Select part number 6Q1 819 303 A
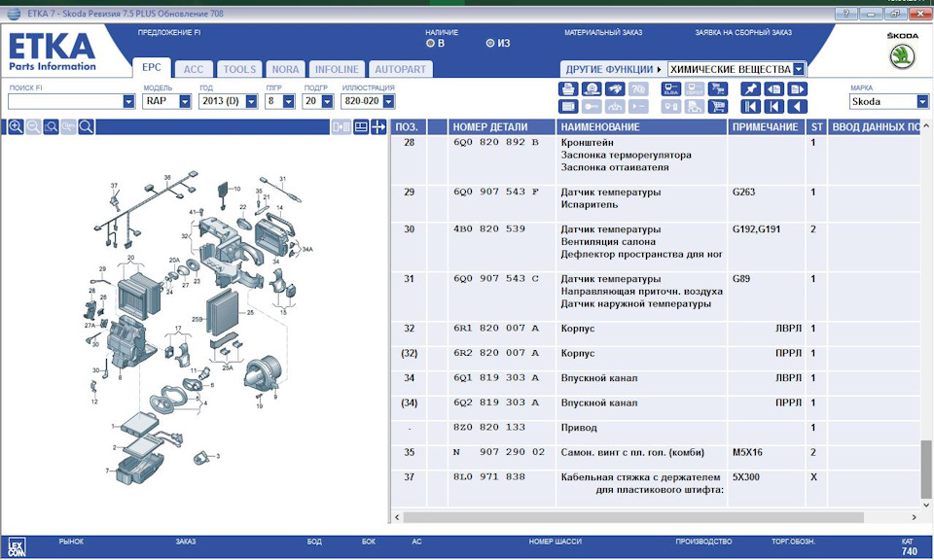 click(x=495, y=377)
